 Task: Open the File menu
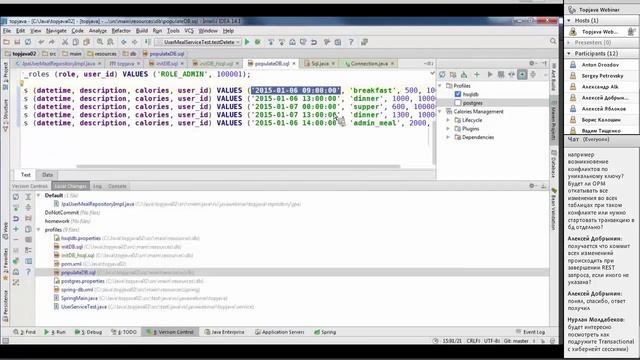(x=7, y=31)
